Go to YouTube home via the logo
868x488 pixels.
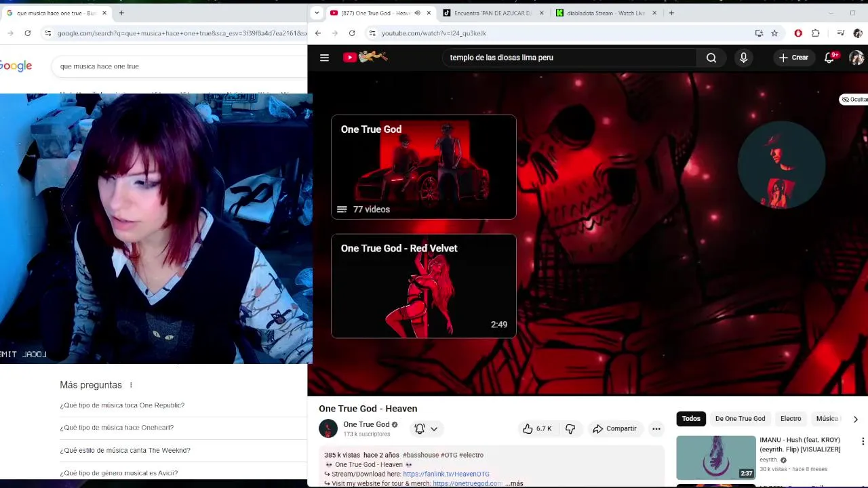[x=365, y=58]
